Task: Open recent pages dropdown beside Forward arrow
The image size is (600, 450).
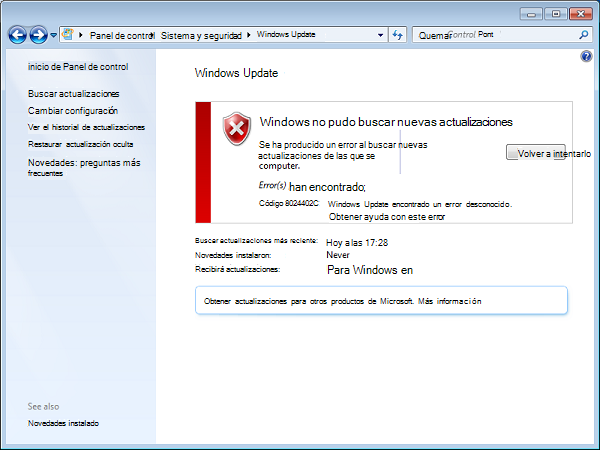Action: [54, 35]
